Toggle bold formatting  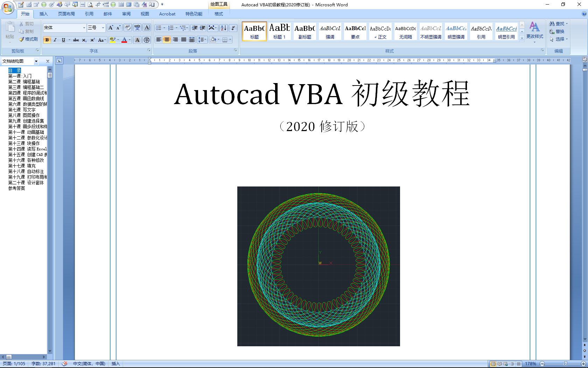pyautogui.click(x=47, y=40)
